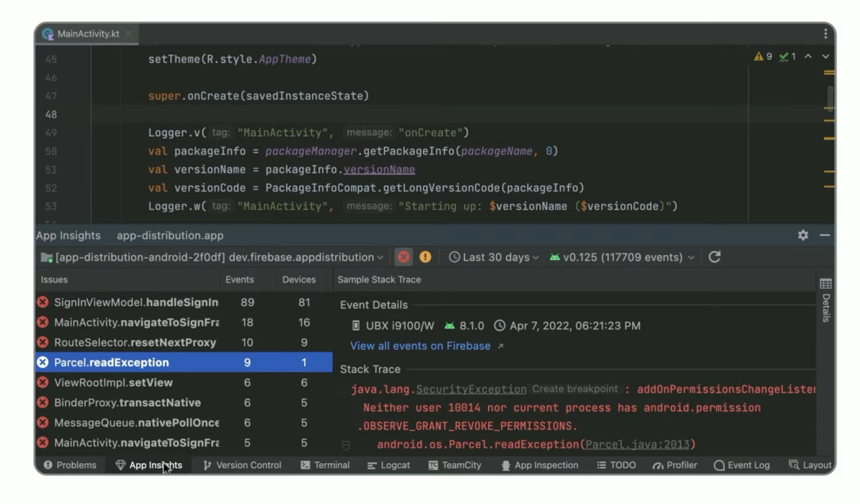Expand the Last 30 days dropdown
This screenshot has width=860, height=504.
(493, 257)
